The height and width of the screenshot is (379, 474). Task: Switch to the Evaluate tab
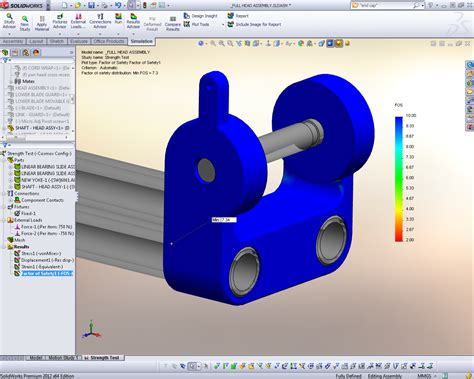(79, 41)
